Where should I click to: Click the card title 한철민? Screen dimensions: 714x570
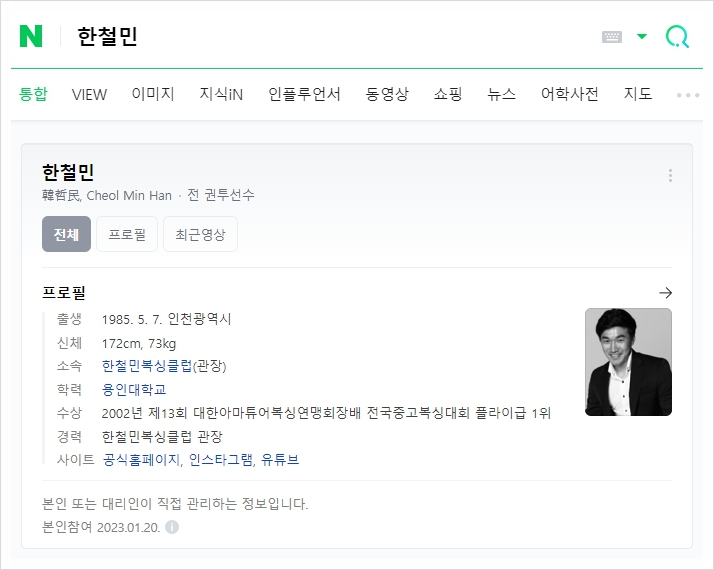point(68,172)
